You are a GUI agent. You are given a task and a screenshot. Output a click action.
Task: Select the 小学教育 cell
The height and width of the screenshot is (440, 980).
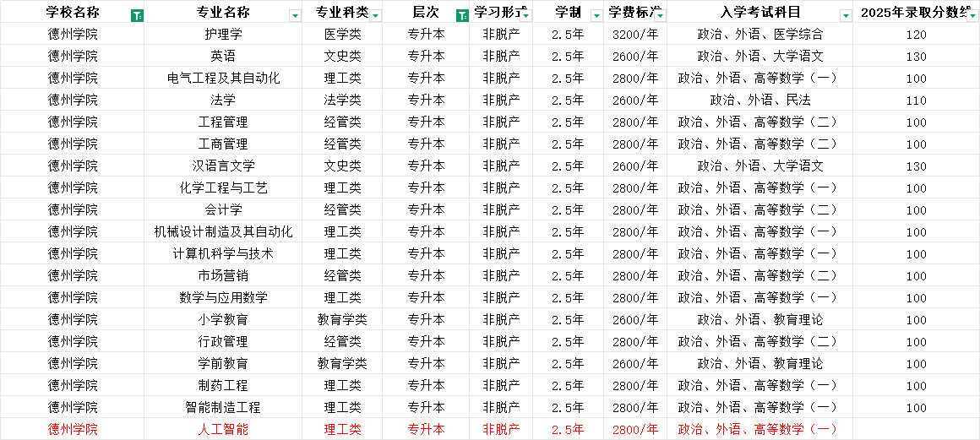[x=223, y=320]
